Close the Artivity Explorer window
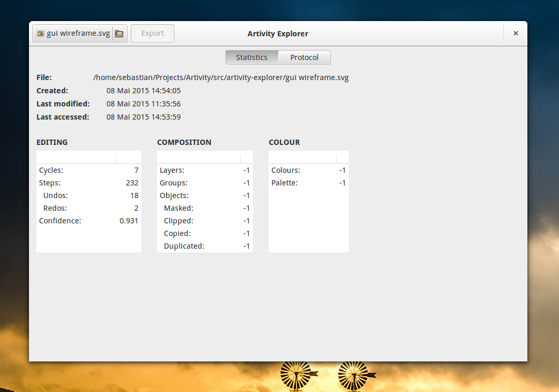559x392 pixels. (515, 33)
